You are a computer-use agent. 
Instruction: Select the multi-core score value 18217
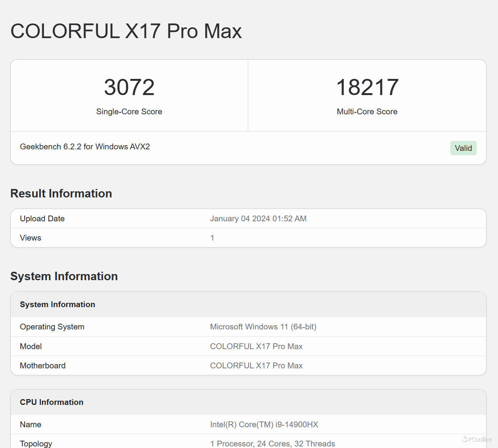pos(367,87)
